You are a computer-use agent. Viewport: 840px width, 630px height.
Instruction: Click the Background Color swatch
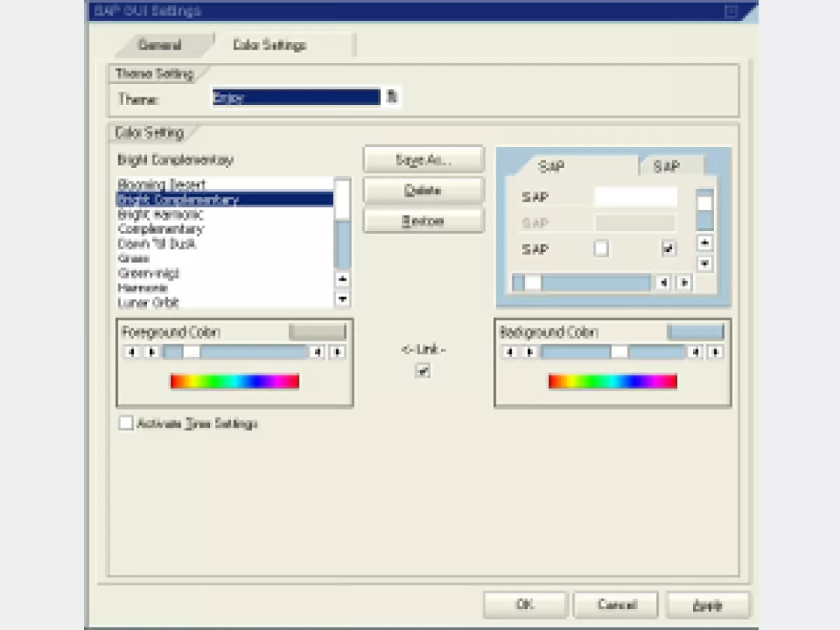(695, 332)
